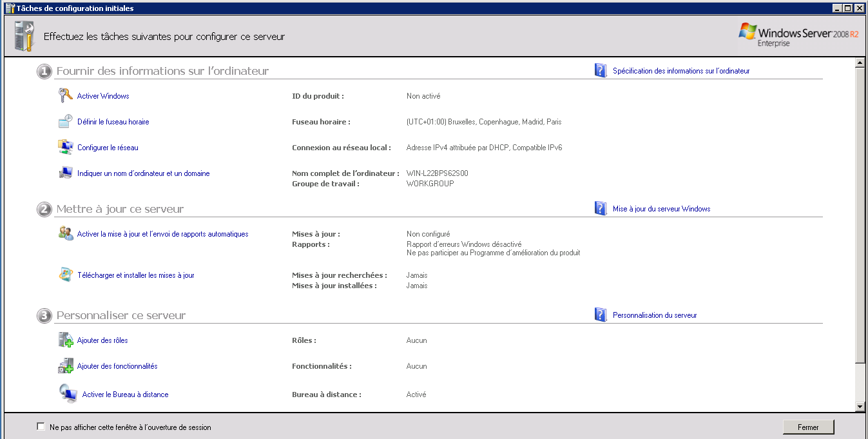Click the 'Non activé' product ID value

pyautogui.click(x=423, y=96)
